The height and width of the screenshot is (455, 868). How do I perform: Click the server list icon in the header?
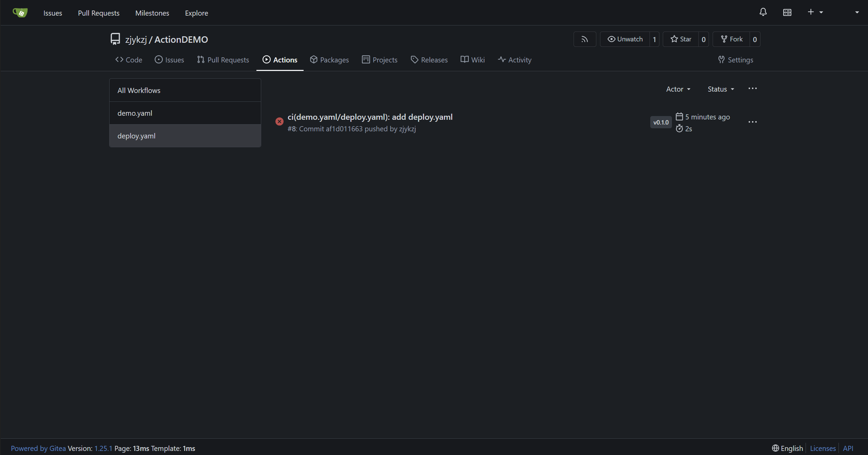[787, 13]
